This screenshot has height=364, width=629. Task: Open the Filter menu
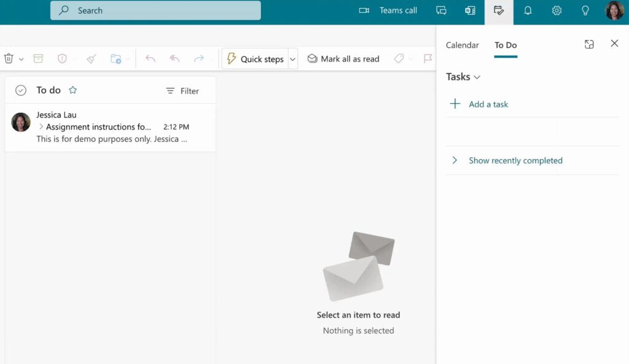click(x=182, y=91)
